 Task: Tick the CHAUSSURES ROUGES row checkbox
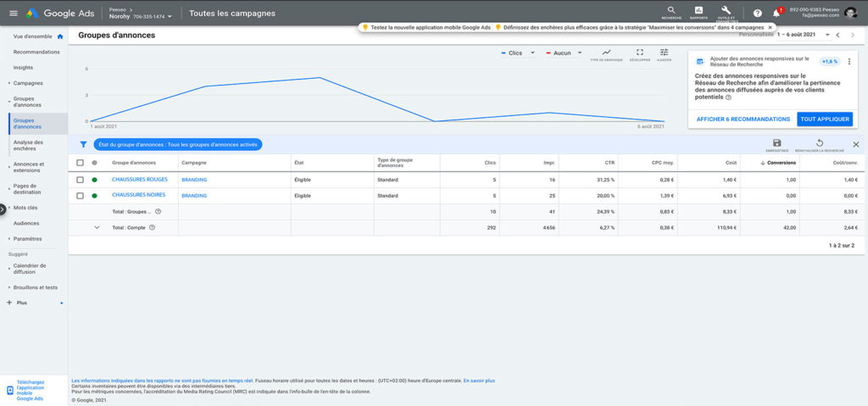(81, 180)
